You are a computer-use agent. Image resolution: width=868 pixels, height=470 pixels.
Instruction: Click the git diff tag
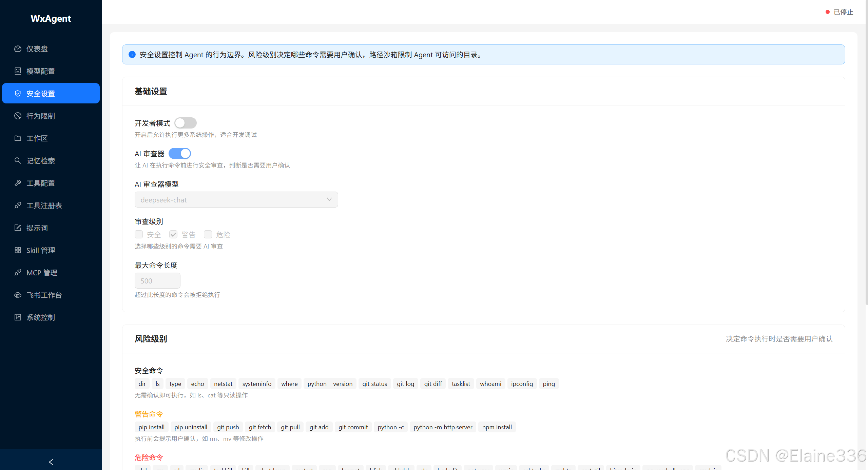[433, 384]
